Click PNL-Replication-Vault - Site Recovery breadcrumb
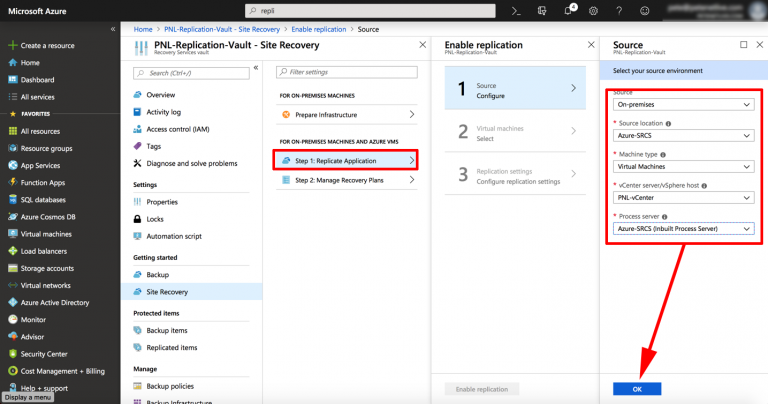The height and width of the screenshot is (404, 768). [x=222, y=29]
